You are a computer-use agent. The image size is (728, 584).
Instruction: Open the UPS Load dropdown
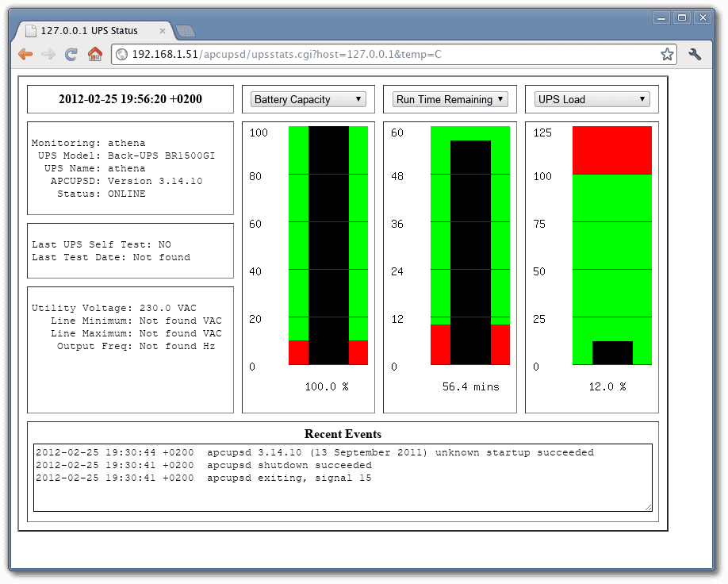tap(592, 99)
